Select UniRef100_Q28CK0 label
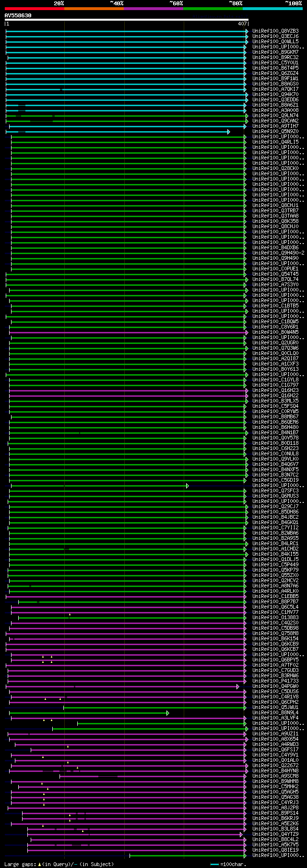 [x=275, y=169]
